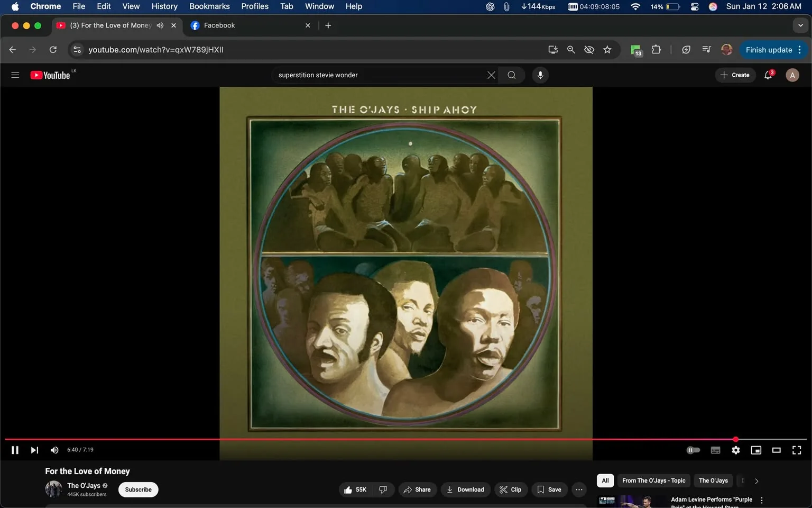The height and width of the screenshot is (508, 812).
Task: Enter fullscreen on the video player
Action: click(x=796, y=450)
